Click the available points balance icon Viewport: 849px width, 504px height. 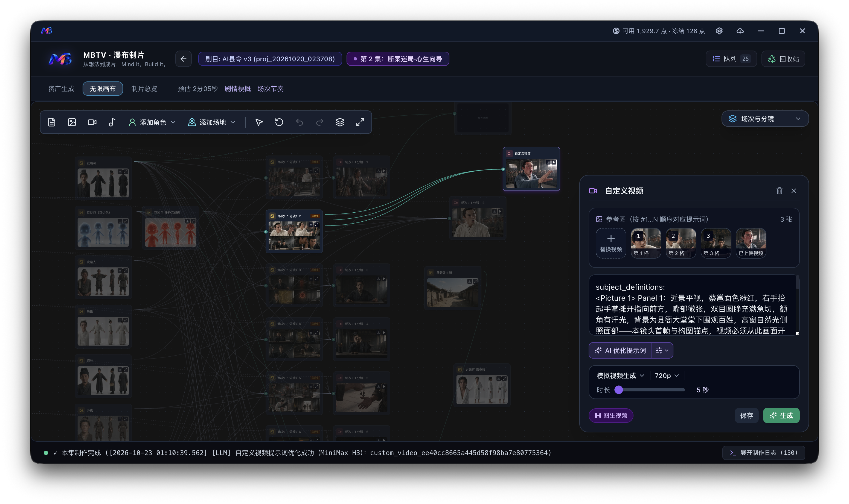point(616,31)
